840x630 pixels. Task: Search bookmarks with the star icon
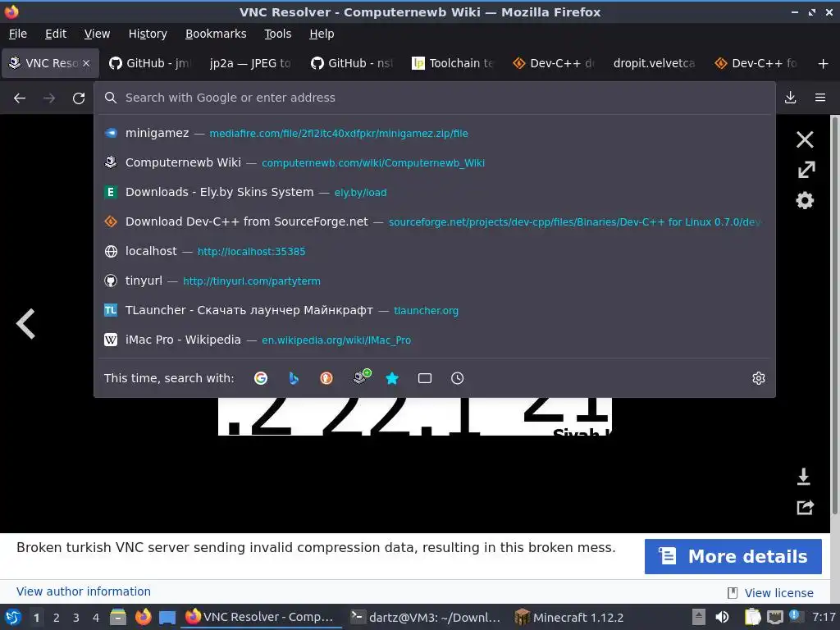[x=392, y=378]
